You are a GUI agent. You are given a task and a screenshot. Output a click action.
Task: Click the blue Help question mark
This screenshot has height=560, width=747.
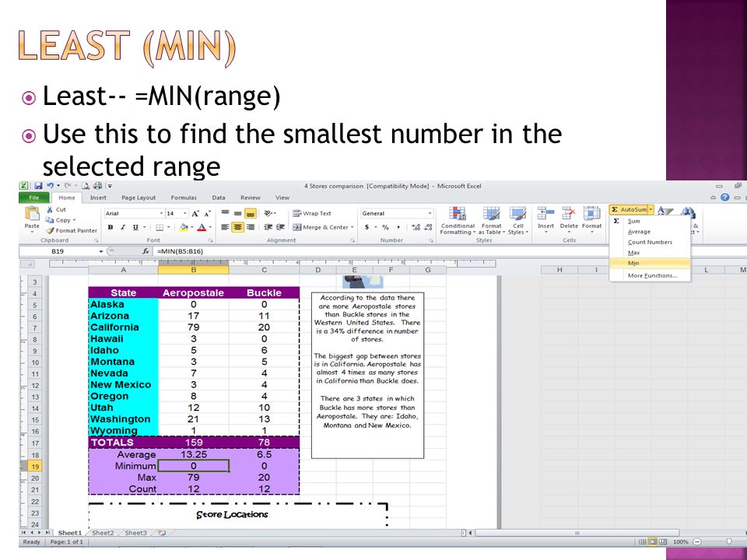pyautogui.click(x=724, y=197)
